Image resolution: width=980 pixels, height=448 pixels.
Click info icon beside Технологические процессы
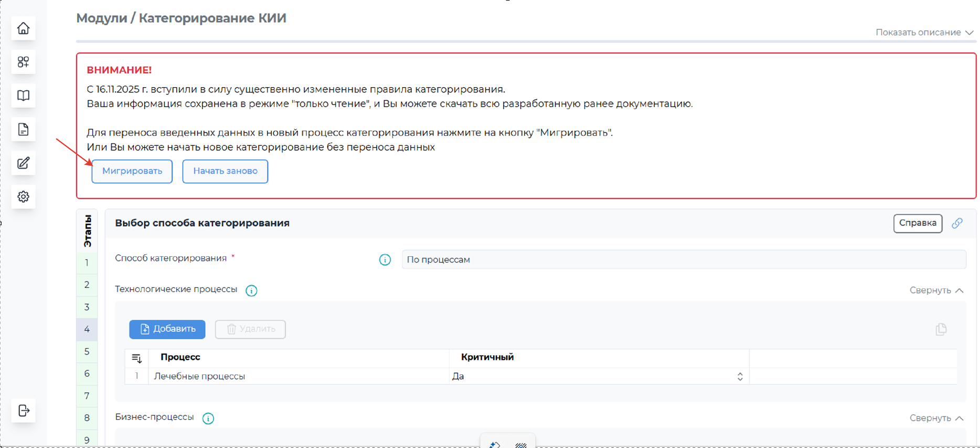(251, 290)
